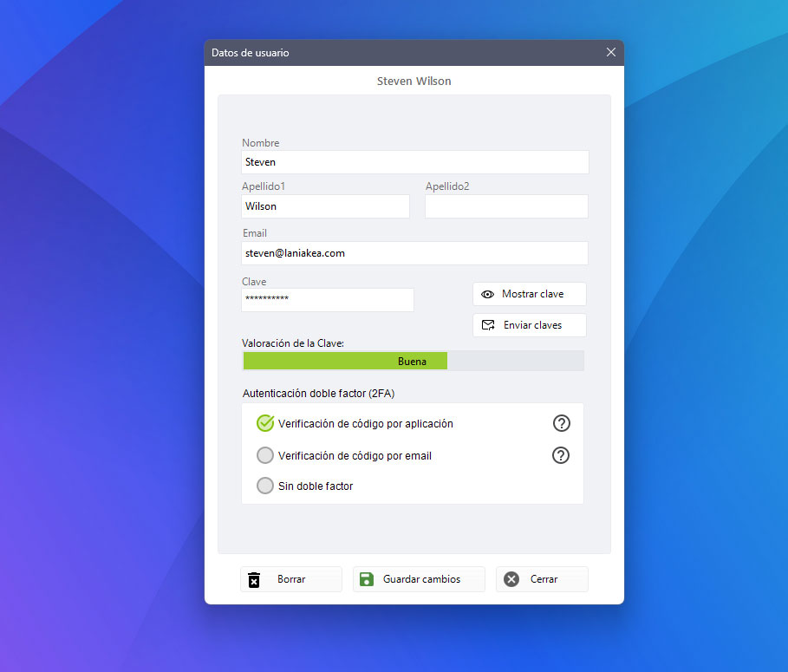Image resolution: width=788 pixels, height=672 pixels.
Task: Click the Valoración de la Clave label
Action: [293, 343]
